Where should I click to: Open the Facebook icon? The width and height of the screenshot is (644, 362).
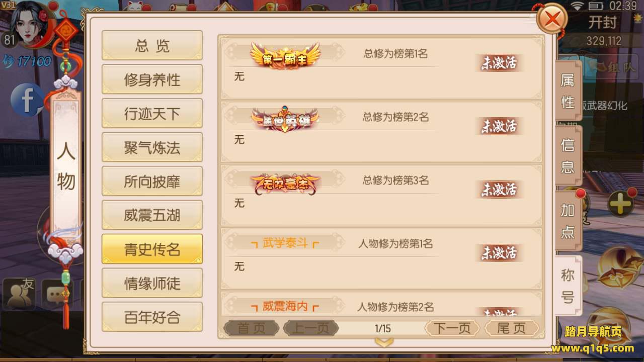26,100
